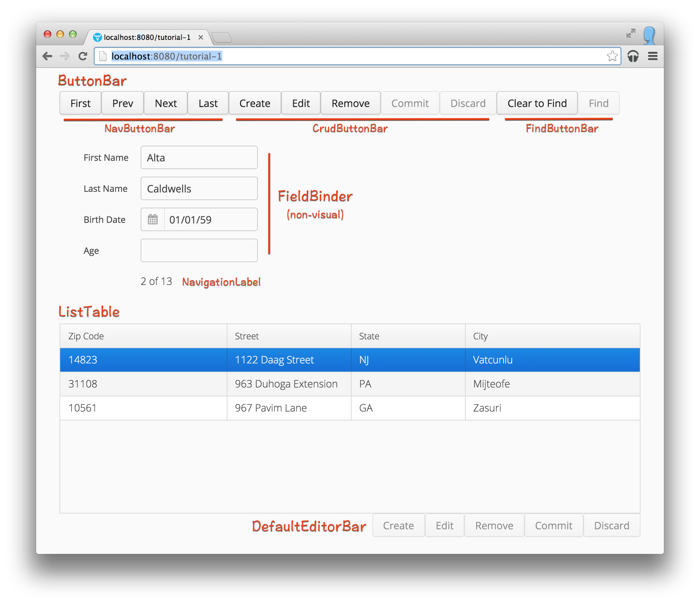Click Create in the top button bar
Image resolution: width=700 pixels, height=604 pixels.
255,103
